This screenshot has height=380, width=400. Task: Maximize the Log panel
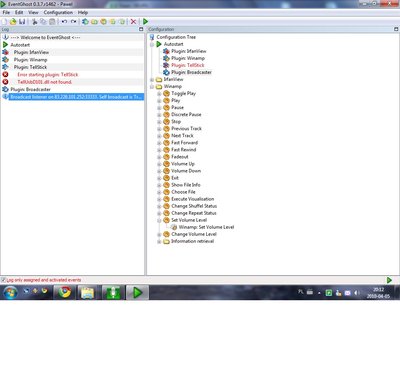(x=141, y=29)
